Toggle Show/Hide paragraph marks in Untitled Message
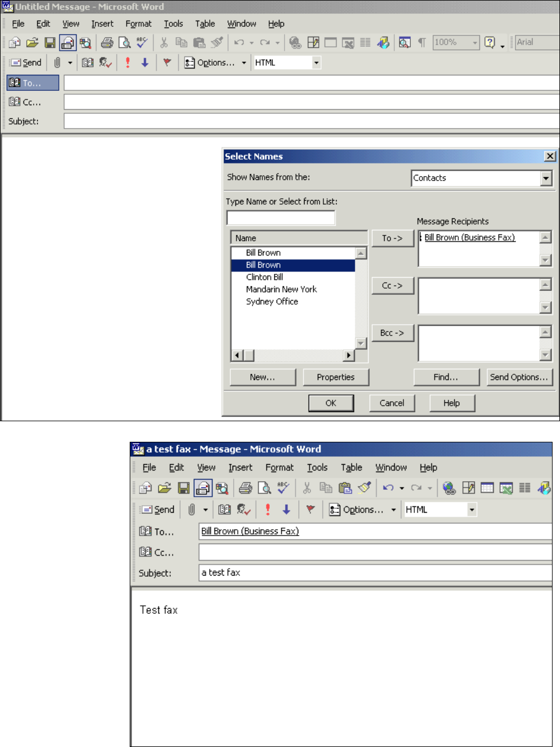The height and width of the screenshot is (747, 560). pos(422,42)
